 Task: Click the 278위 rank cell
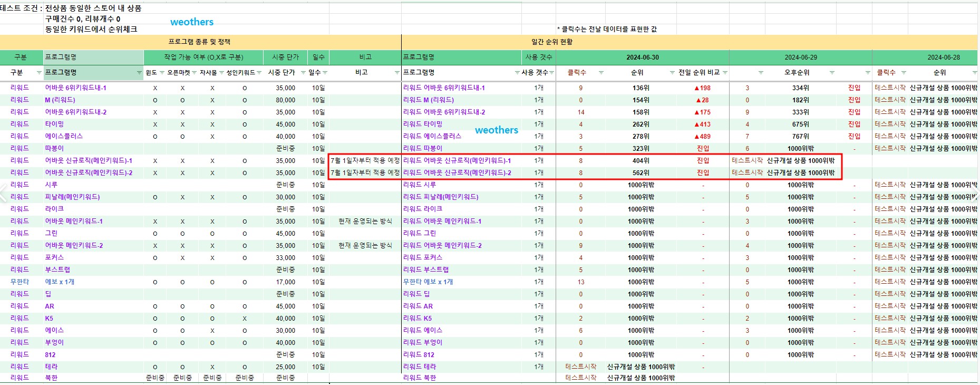(x=641, y=137)
